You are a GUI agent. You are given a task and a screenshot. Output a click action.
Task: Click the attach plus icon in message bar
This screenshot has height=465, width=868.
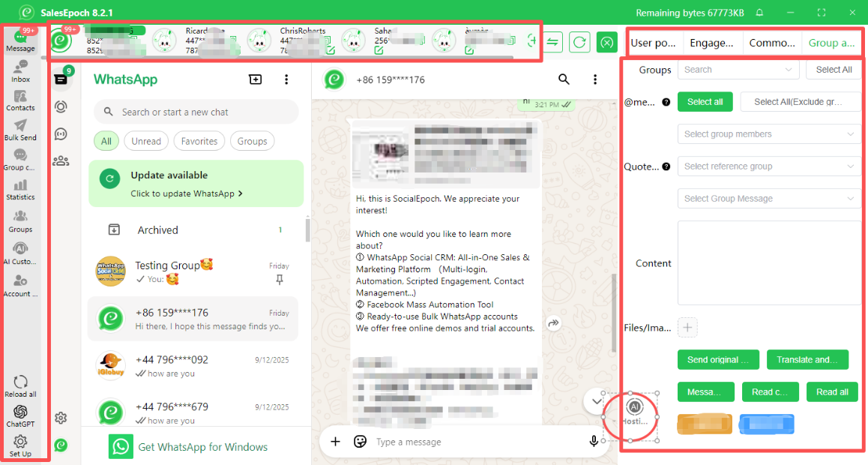(x=336, y=441)
